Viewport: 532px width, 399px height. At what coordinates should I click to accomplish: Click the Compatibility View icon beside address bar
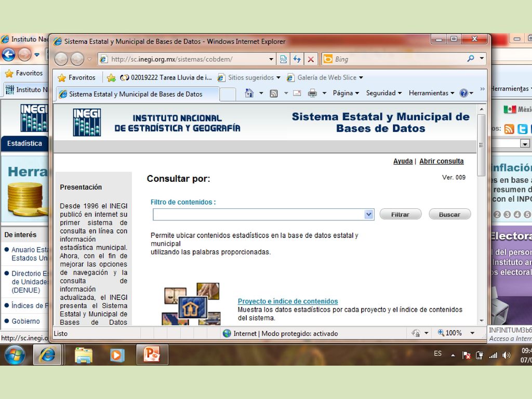[x=283, y=59]
